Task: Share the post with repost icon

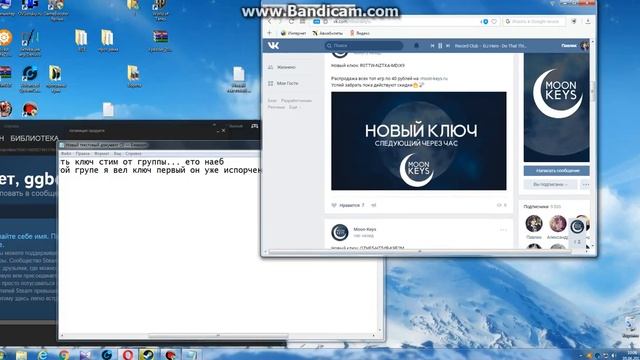Action: [x=373, y=205]
